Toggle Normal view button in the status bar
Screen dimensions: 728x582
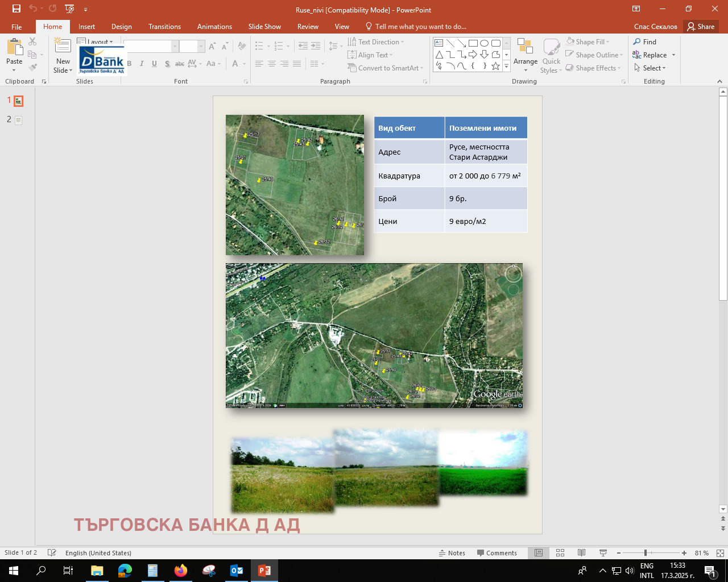[x=539, y=552]
